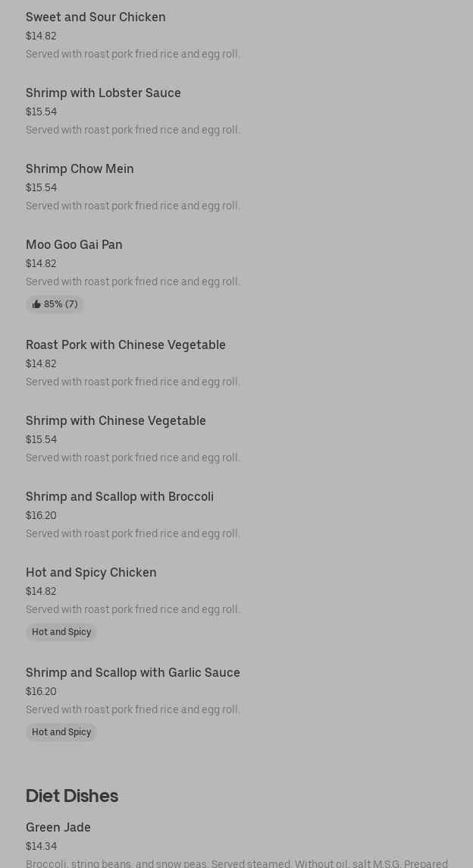Open Shrimp with Chinese Vegetable item
This screenshot has width=473, height=868.
(116, 420)
